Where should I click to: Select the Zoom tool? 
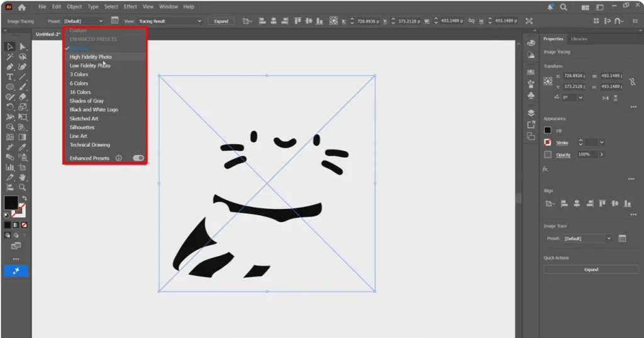pyautogui.click(x=23, y=188)
